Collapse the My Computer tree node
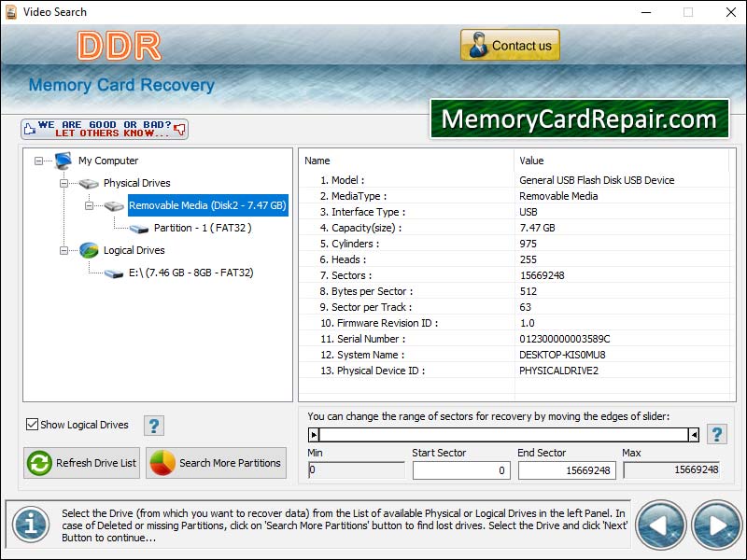 [38, 161]
